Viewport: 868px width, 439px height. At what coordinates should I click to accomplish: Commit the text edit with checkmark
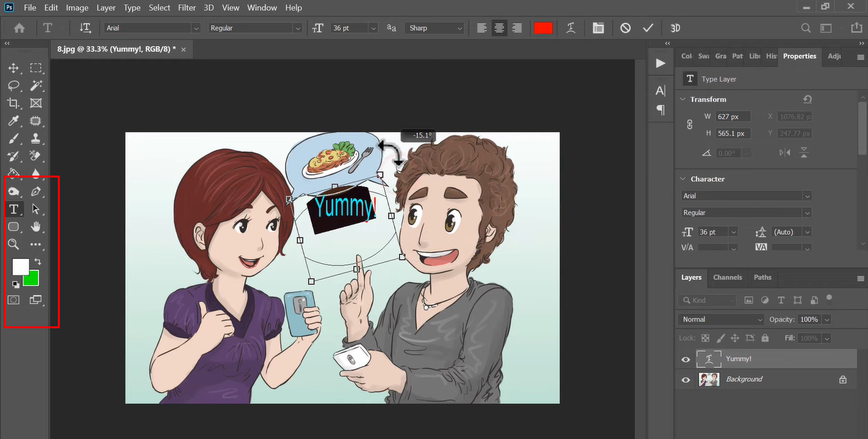[x=648, y=28]
